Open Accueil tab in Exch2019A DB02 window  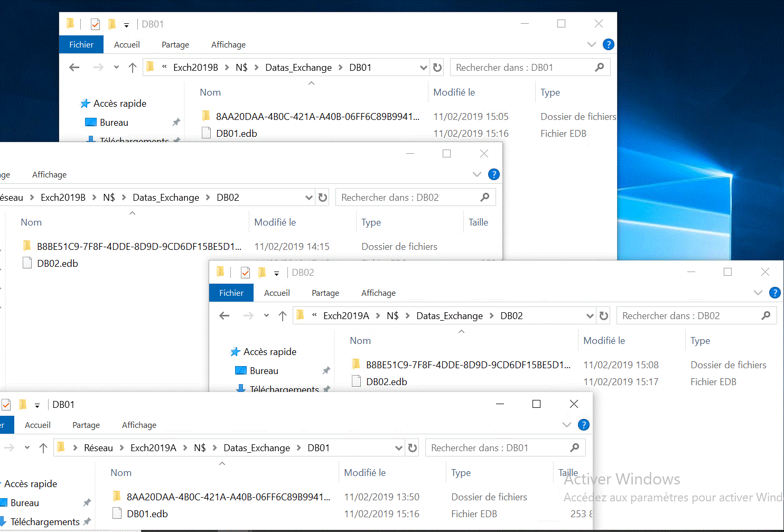[x=277, y=293]
